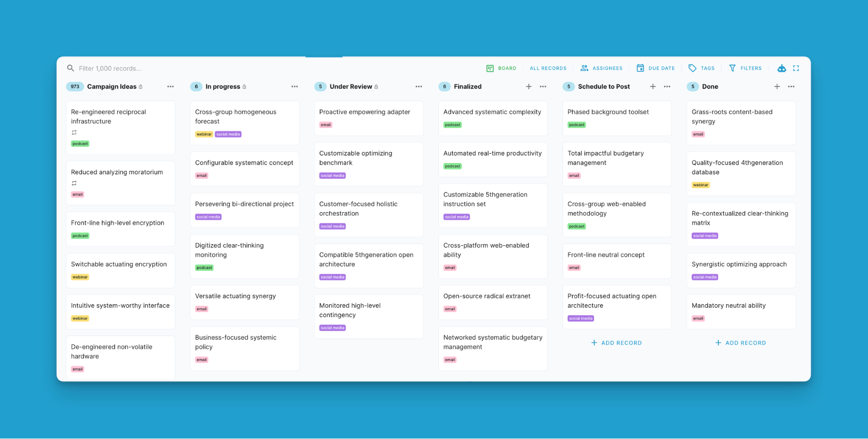Add a card using Done column plus icon
This screenshot has width=868, height=439.
[777, 87]
